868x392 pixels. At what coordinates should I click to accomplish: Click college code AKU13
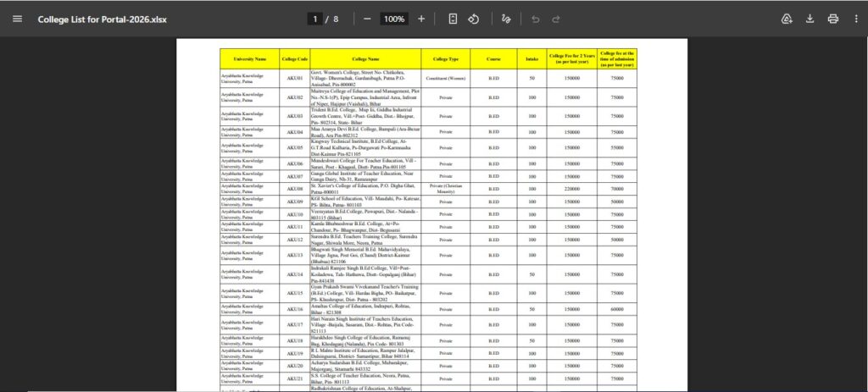294,256
